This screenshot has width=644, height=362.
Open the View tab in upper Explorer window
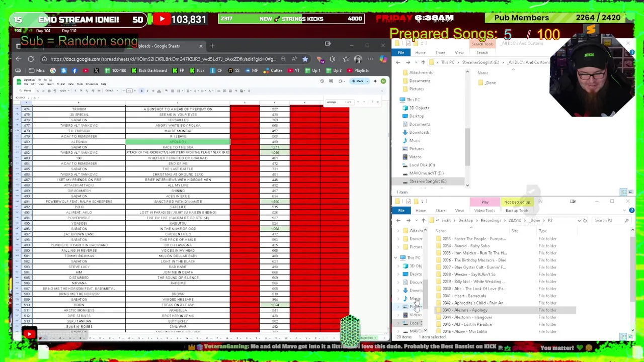click(459, 52)
